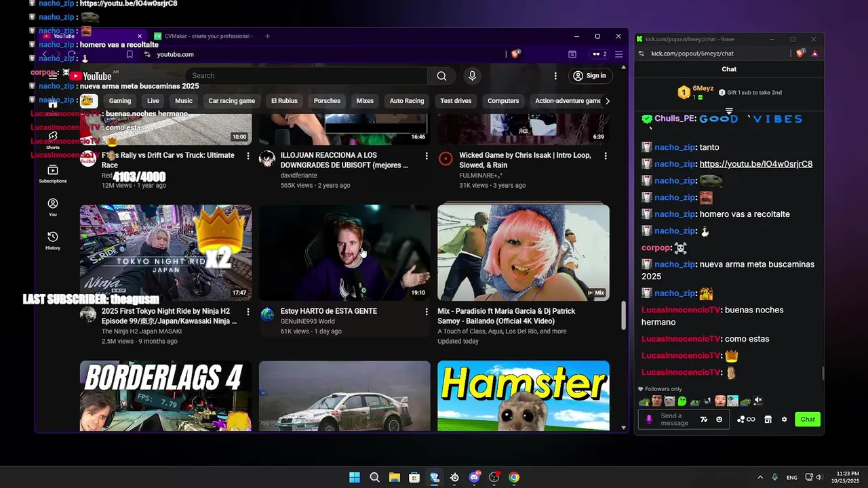Open Discord from taskbar
Image resolution: width=868 pixels, height=488 pixels.
coord(474,477)
